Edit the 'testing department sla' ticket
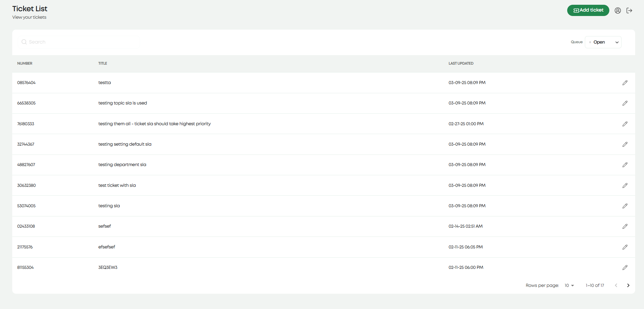The width and height of the screenshot is (644, 309). 625,164
